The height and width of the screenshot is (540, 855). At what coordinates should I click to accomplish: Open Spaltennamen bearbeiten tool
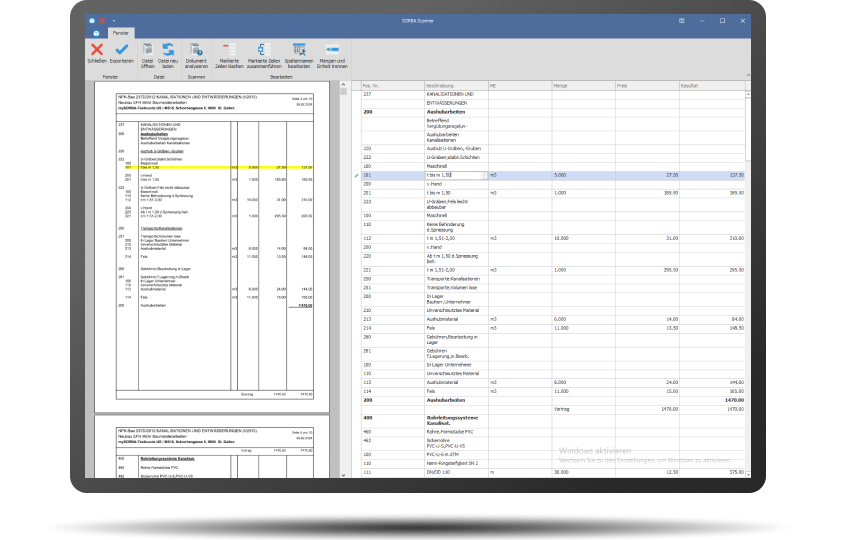click(299, 50)
